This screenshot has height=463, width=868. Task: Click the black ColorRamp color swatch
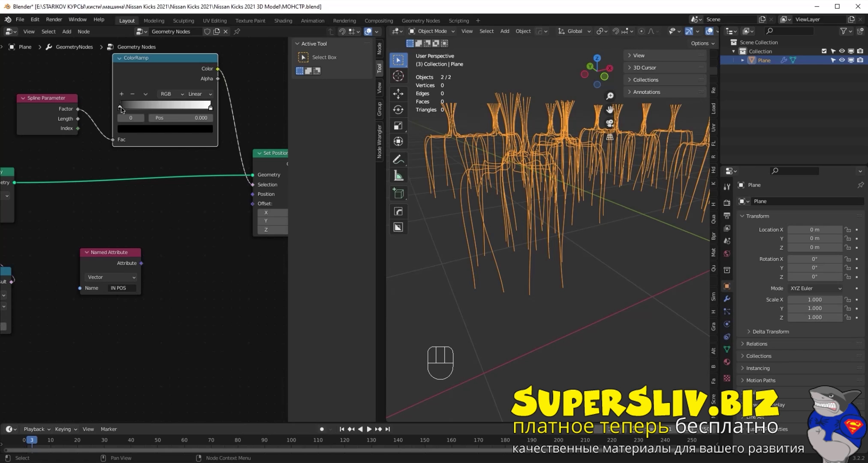pyautogui.click(x=165, y=129)
